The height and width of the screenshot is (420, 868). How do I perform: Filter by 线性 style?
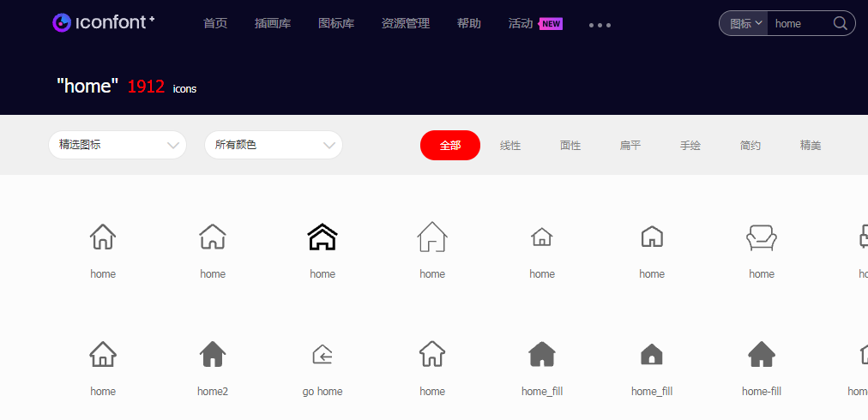click(510, 146)
